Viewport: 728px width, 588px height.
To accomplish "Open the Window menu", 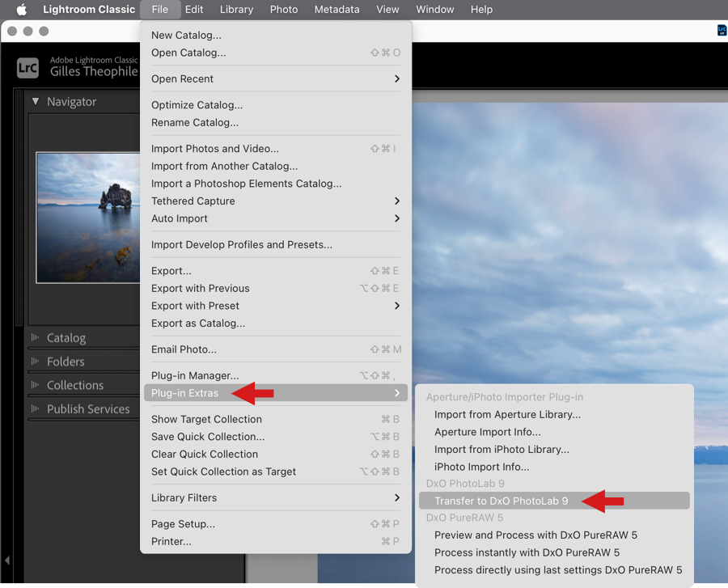I will 434,9.
